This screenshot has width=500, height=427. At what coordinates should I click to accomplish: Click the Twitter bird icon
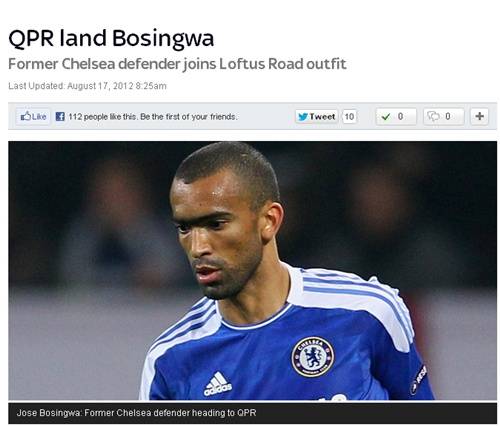(x=303, y=117)
